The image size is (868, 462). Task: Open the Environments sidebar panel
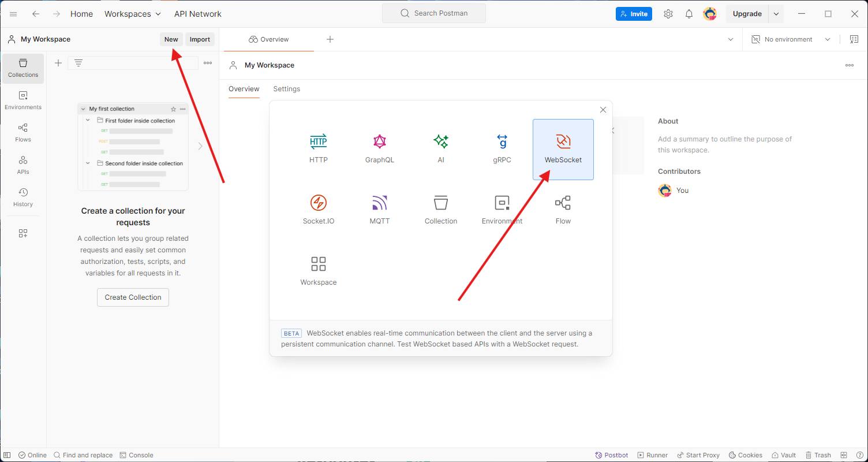tap(23, 100)
